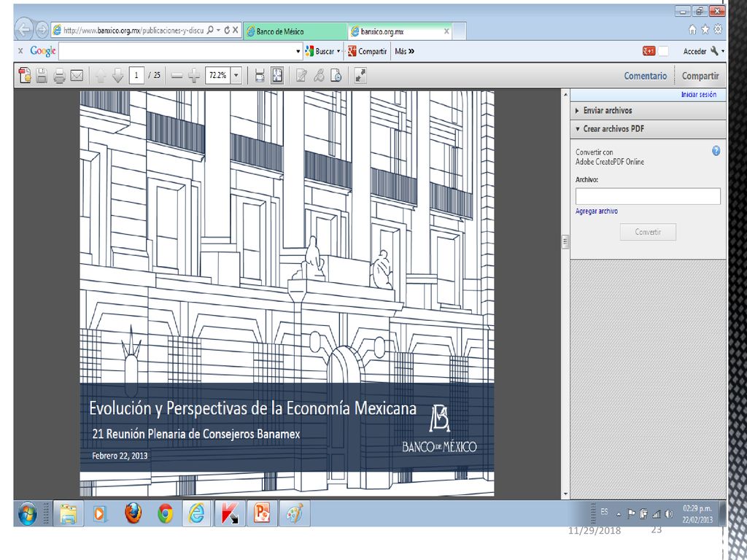Open the zoom percentage dropdown arrow

click(x=236, y=75)
